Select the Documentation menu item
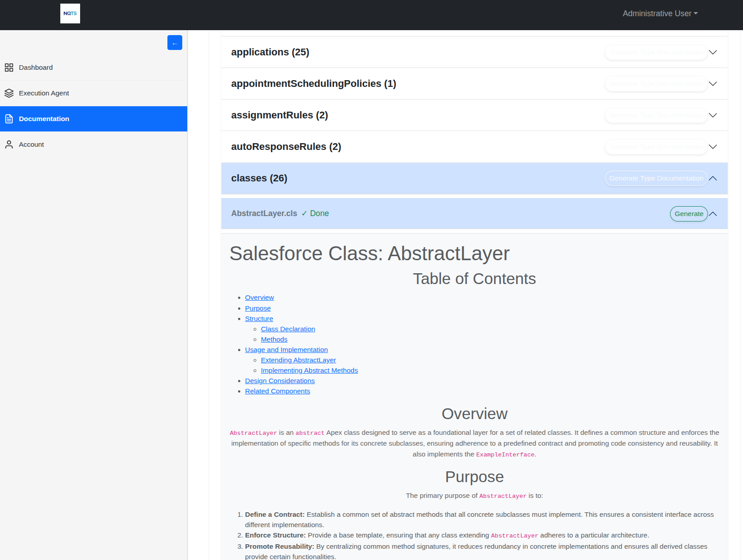This screenshot has height=560, width=743. [44, 119]
